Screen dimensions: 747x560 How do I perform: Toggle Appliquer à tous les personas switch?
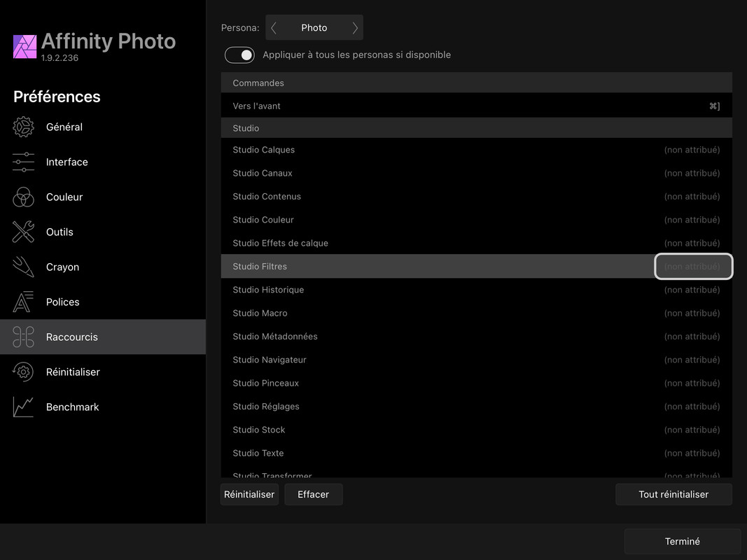[x=239, y=55]
